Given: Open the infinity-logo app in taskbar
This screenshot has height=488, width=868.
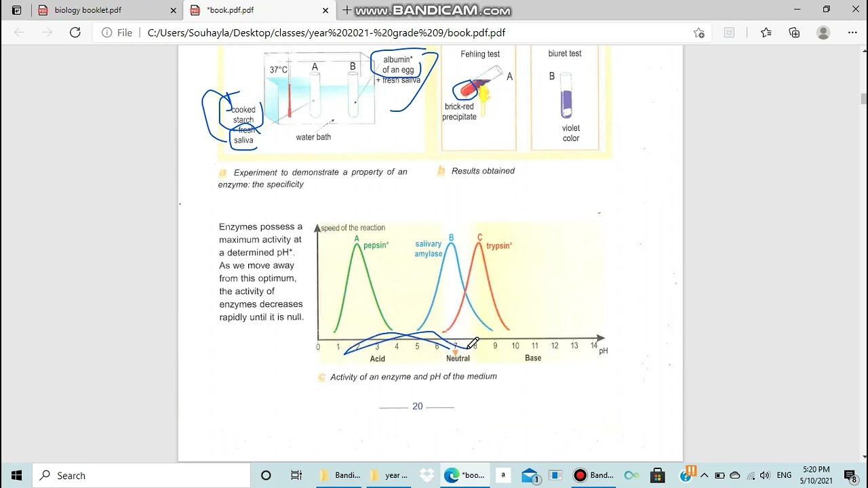Looking at the screenshot, I should click(631, 475).
